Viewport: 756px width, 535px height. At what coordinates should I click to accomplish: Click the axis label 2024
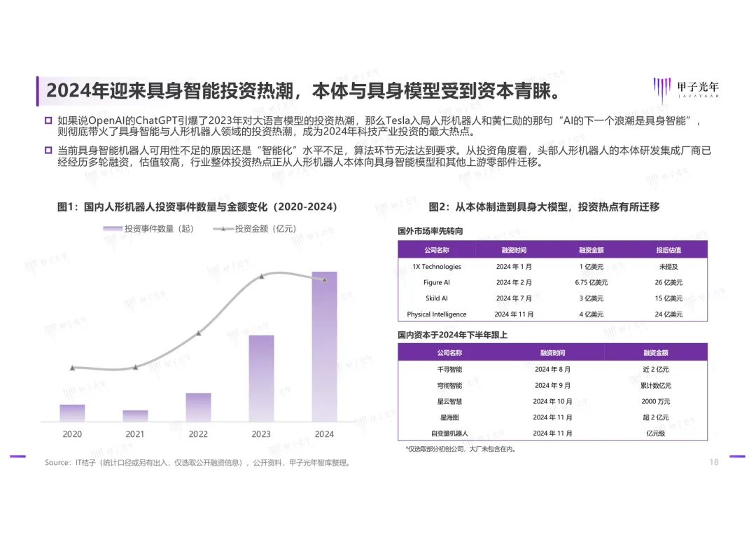325,434
